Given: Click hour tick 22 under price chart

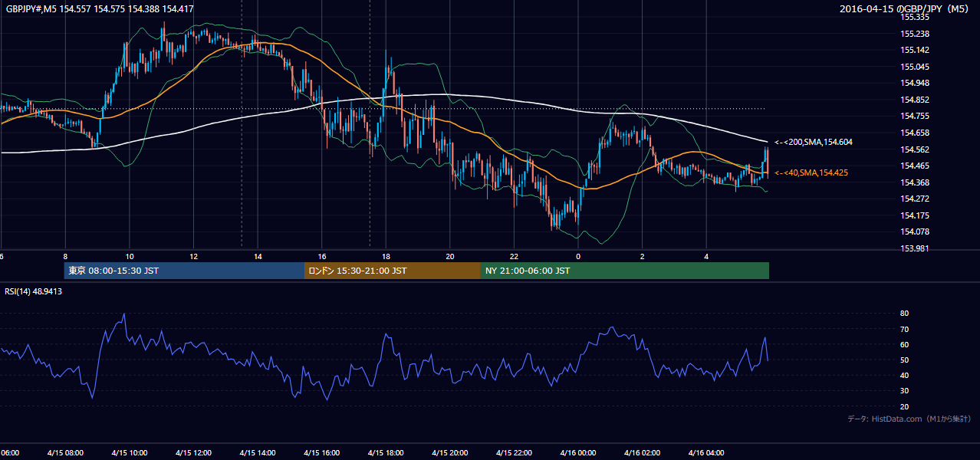Looking at the screenshot, I should pos(514,256).
